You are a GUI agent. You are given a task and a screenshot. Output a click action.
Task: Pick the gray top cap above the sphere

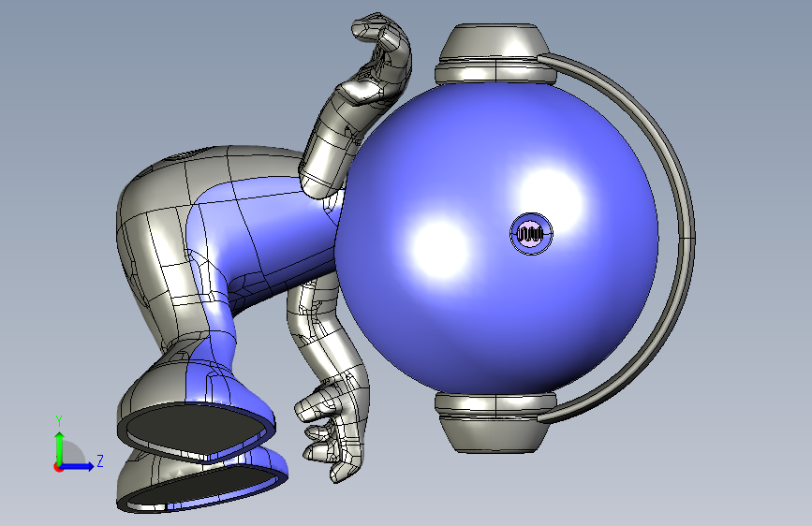tap(495, 54)
